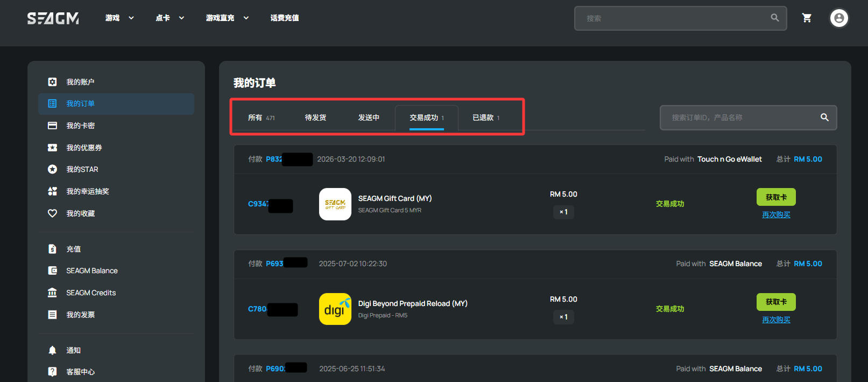Switch to the 所有 orders tab
The width and height of the screenshot is (868, 382).
tap(262, 117)
